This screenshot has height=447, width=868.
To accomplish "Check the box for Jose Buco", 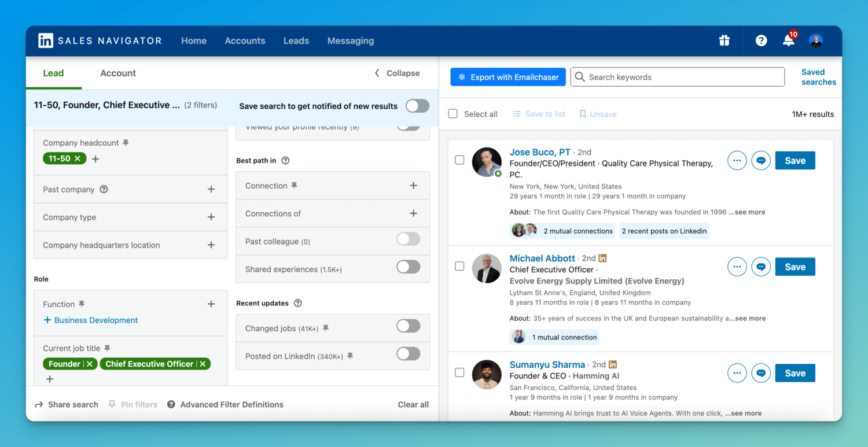I will 459,160.
